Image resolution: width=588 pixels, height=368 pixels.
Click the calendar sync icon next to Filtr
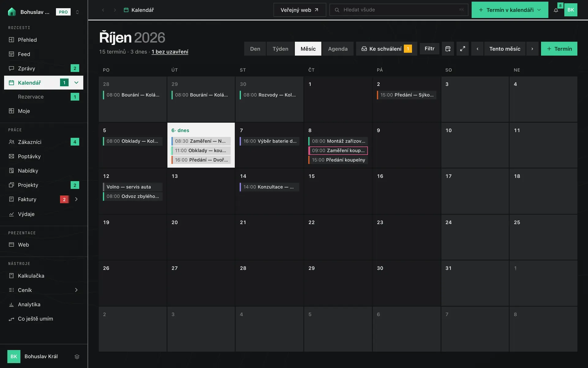pyautogui.click(x=448, y=49)
